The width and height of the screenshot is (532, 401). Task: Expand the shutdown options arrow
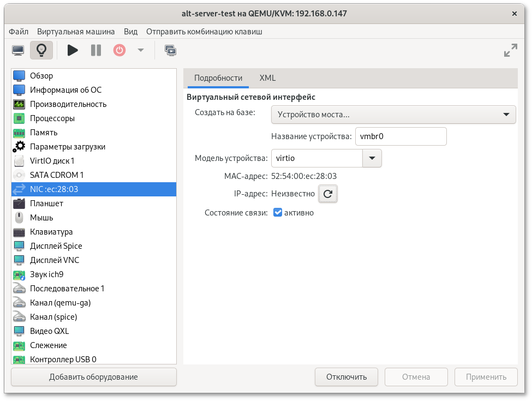point(141,51)
